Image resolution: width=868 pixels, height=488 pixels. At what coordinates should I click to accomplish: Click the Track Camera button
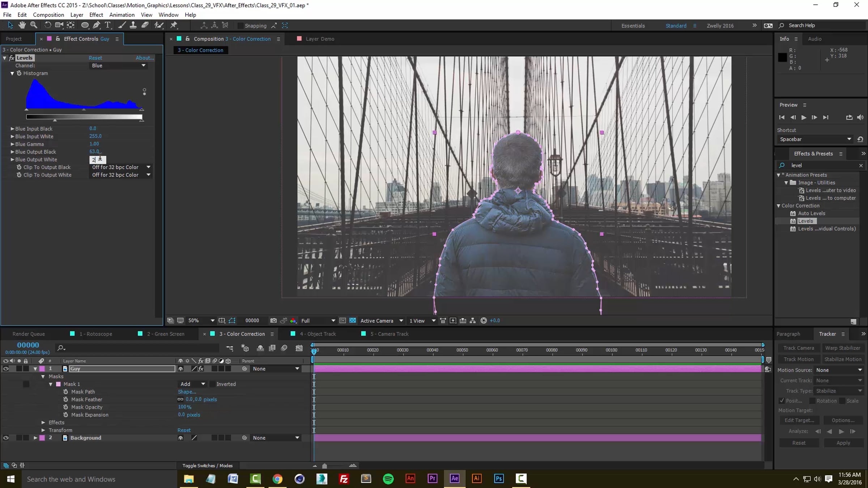point(799,348)
